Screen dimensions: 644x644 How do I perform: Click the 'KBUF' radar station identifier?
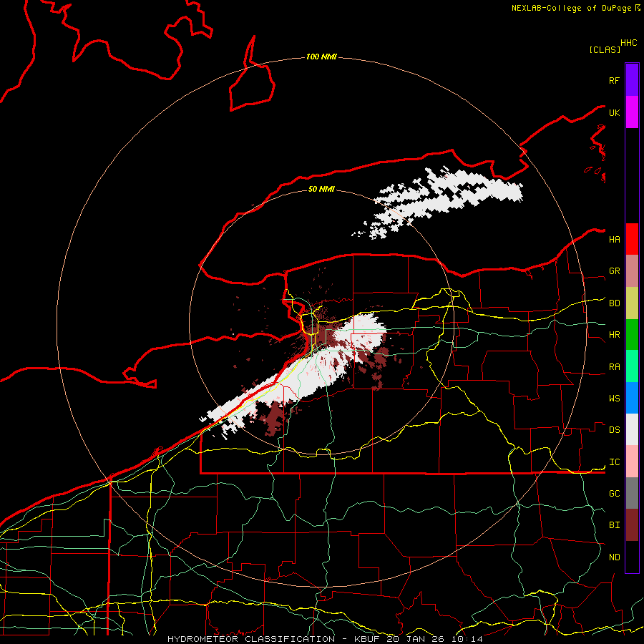tap(367, 639)
